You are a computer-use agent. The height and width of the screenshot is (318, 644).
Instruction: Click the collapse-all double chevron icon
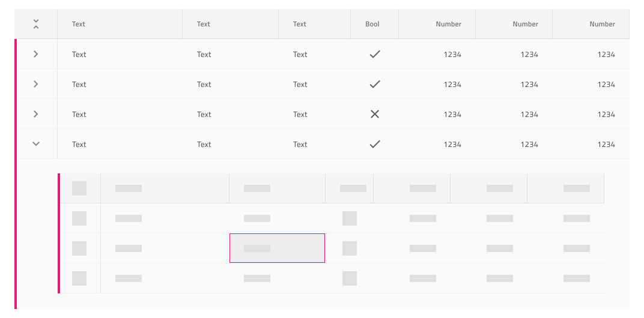pyautogui.click(x=35, y=24)
